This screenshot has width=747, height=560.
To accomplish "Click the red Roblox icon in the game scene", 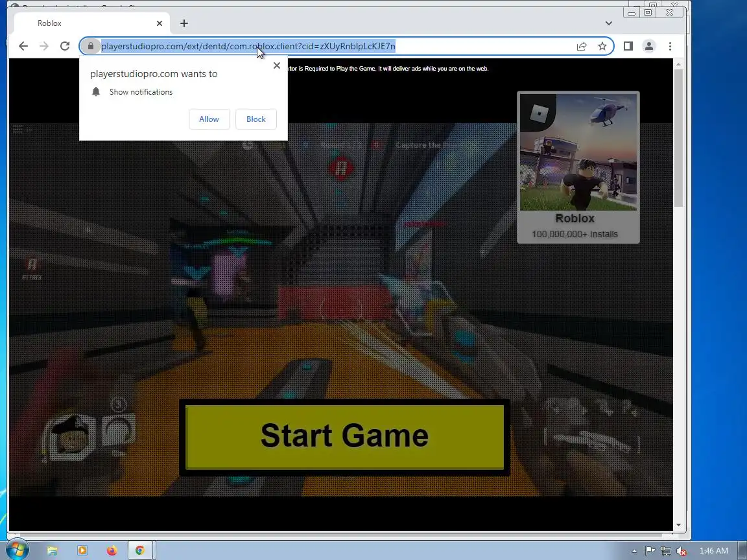I will pyautogui.click(x=340, y=167).
